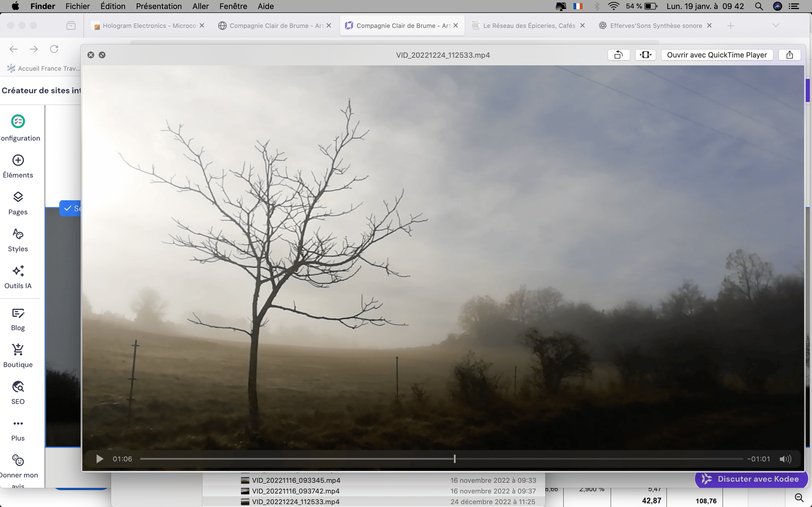Click the trim video icon

click(x=645, y=55)
